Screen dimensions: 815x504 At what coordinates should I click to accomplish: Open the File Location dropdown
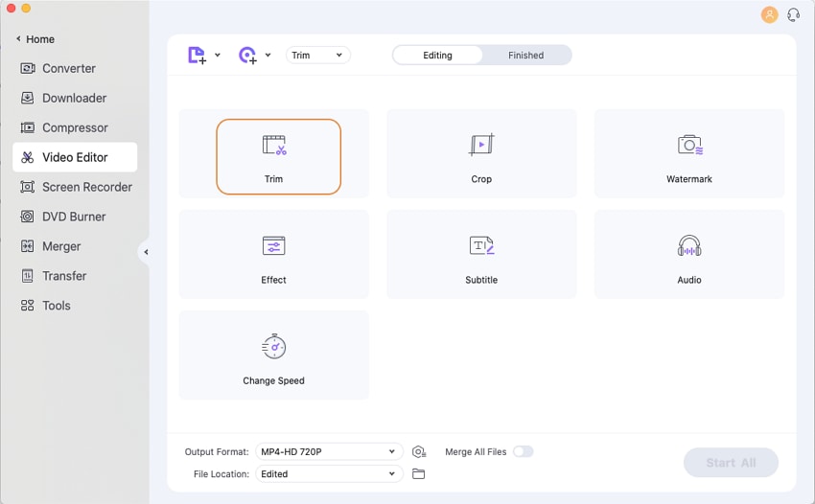(328, 474)
